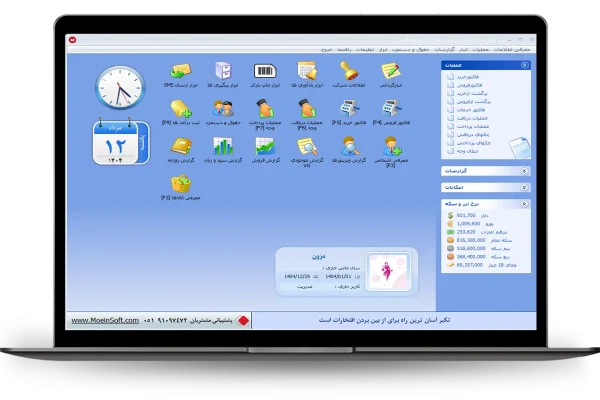Open the فاکتور فروش [F4] cash register icon
Viewport: 600px width, 400px height.
391,108
